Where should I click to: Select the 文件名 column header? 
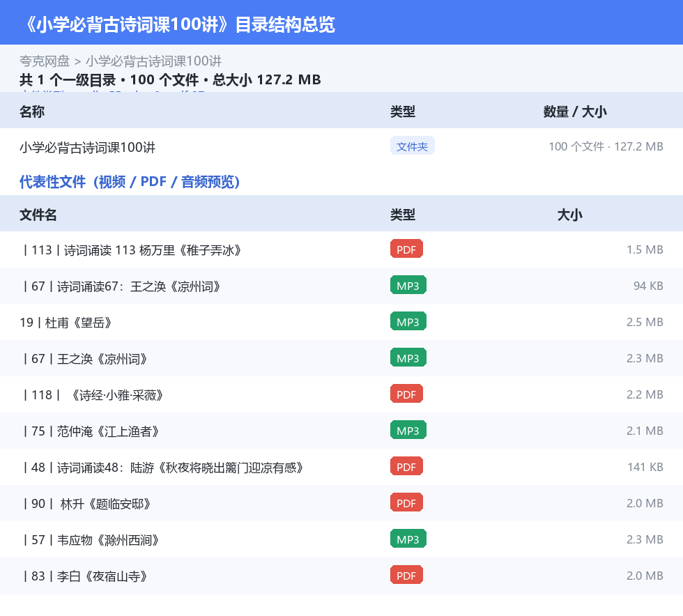tap(38, 215)
